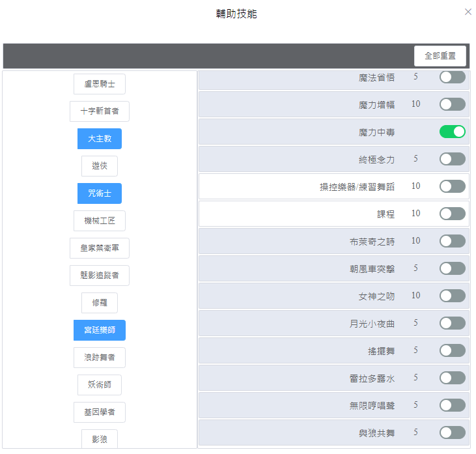The height and width of the screenshot is (454, 476).
Task: Enable the 課程 skill toggle
Action: (453, 214)
